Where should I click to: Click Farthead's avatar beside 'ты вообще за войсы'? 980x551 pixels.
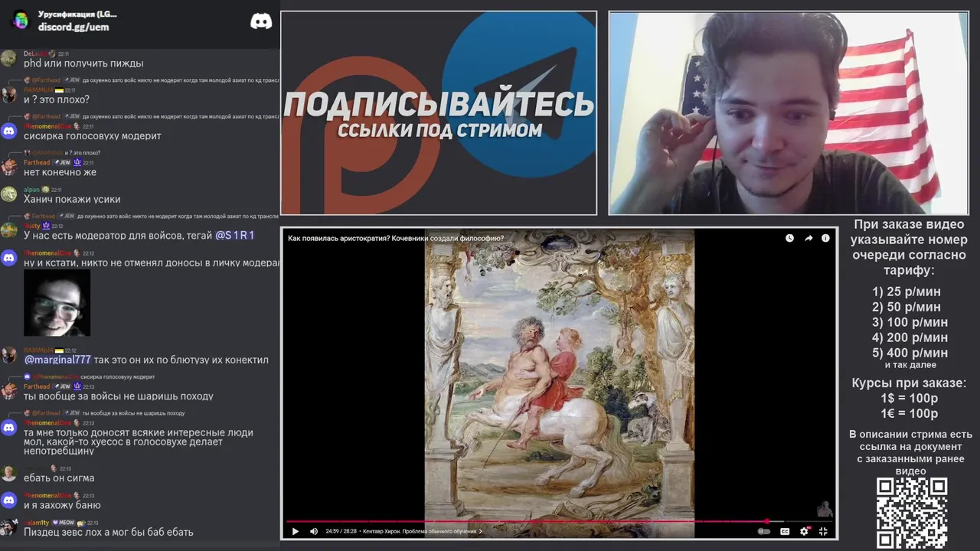point(8,391)
